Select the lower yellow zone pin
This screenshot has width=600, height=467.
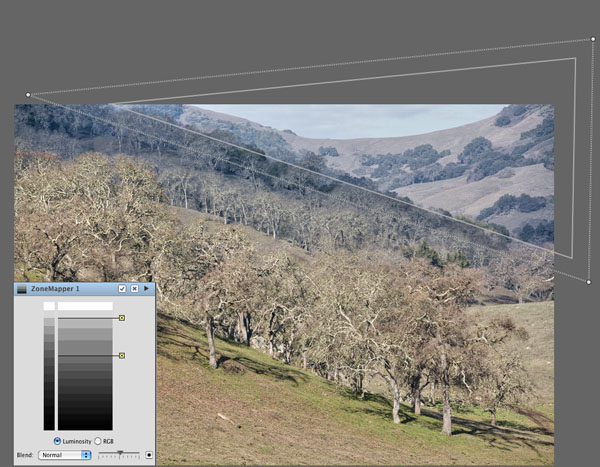tap(122, 356)
